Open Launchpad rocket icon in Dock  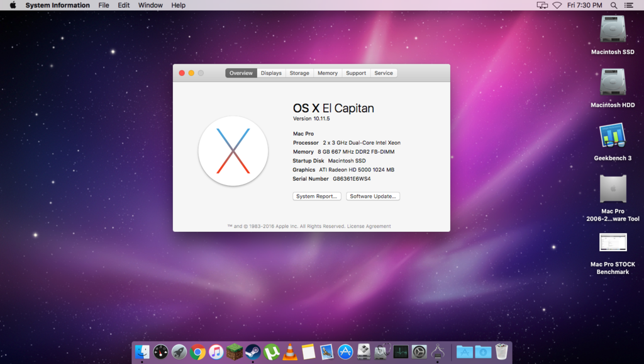point(179,352)
